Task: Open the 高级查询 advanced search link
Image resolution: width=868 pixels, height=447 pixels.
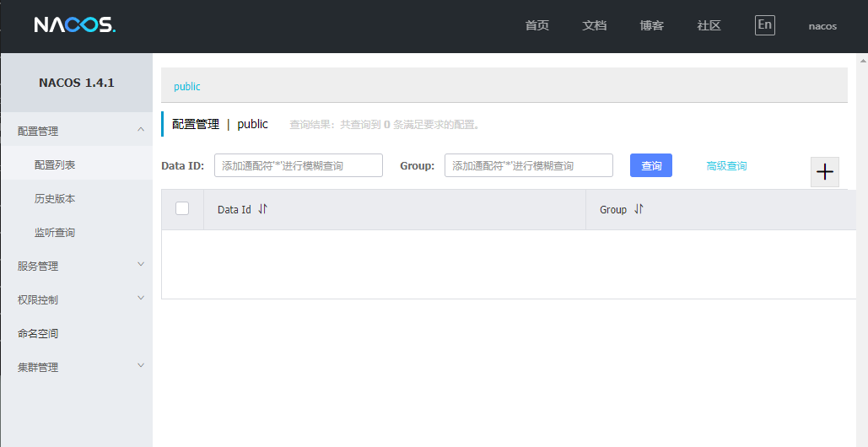Action: pyautogui.click(x=726, y=166)
